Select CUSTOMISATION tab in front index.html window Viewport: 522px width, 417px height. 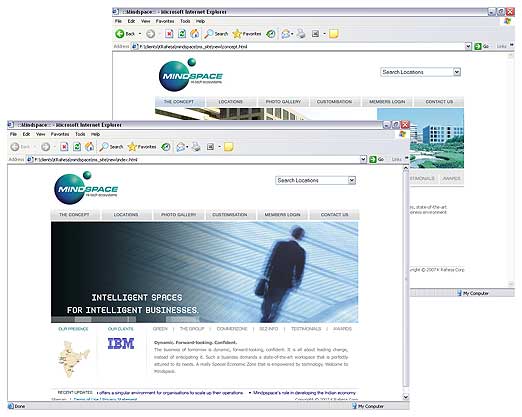pyautogui.click(x=230, y=215)
